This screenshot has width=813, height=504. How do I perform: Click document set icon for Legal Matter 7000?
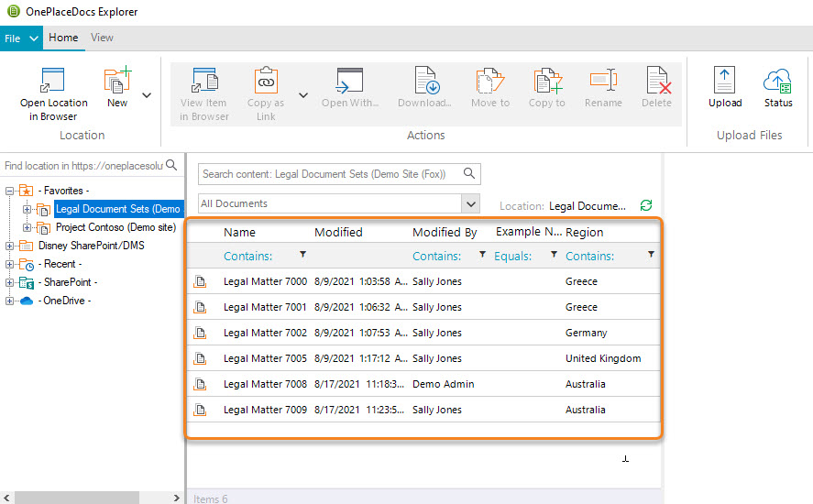pos(200,281)
